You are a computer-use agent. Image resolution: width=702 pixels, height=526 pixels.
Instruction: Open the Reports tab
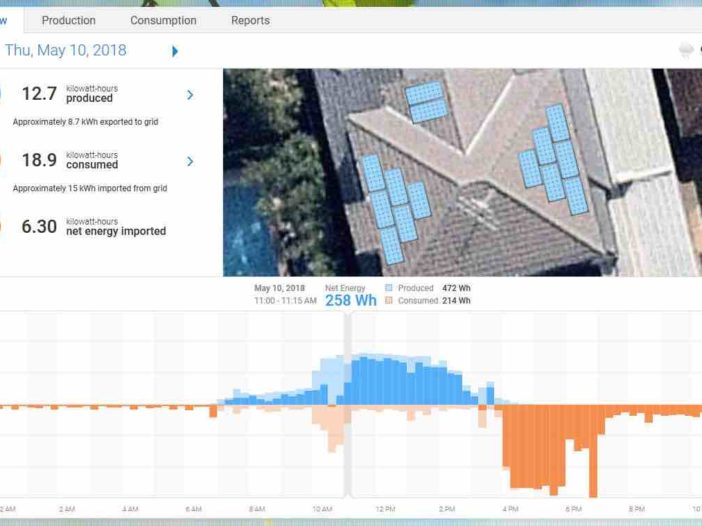click(250, 20)
